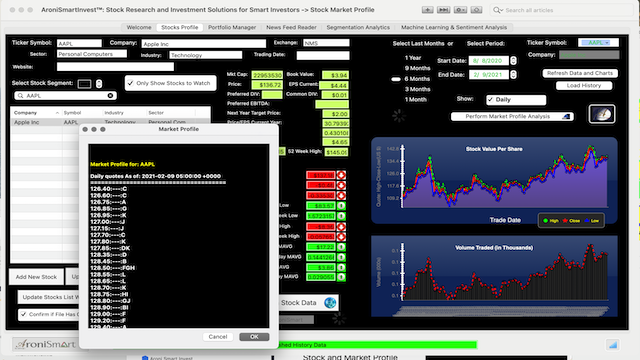Click End Date stepper arrows
640x360 pixels.
point(513,75)
